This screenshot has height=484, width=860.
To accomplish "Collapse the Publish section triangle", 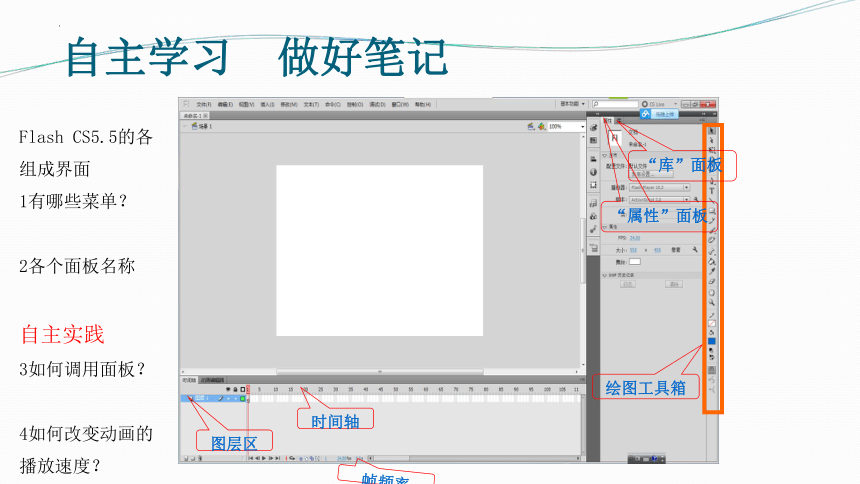I will [604, 155].
